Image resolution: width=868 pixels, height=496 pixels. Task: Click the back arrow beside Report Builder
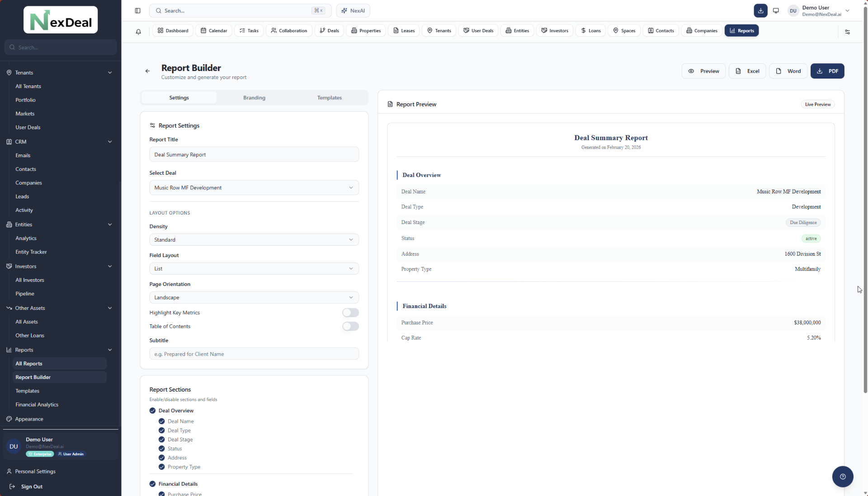[147, 71]
